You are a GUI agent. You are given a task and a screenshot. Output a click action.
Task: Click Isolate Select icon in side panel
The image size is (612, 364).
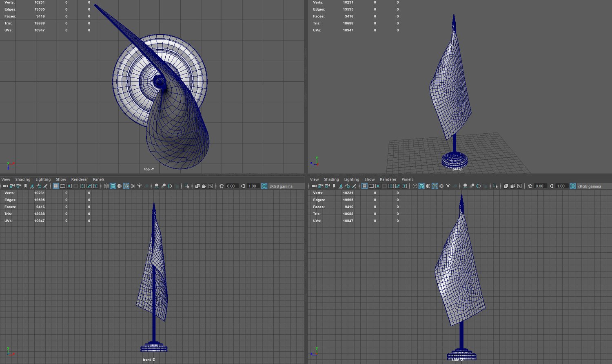click(495, 186)
